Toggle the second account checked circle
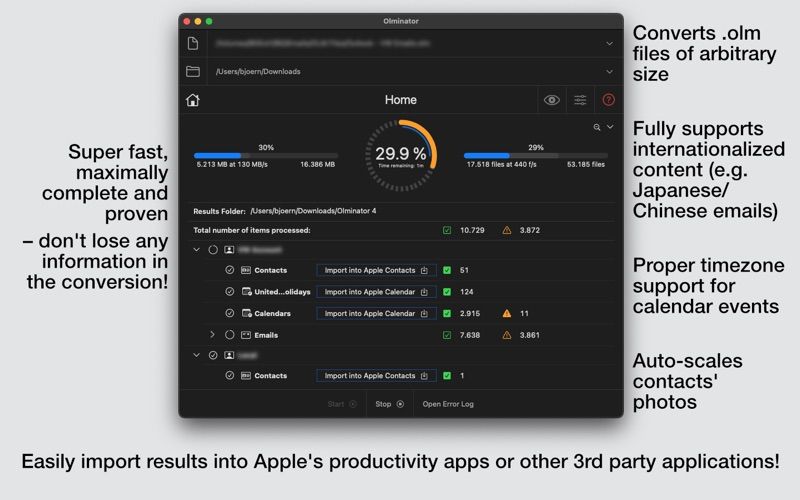The height and width of the screenshot is (500, 800). (213, 355)
